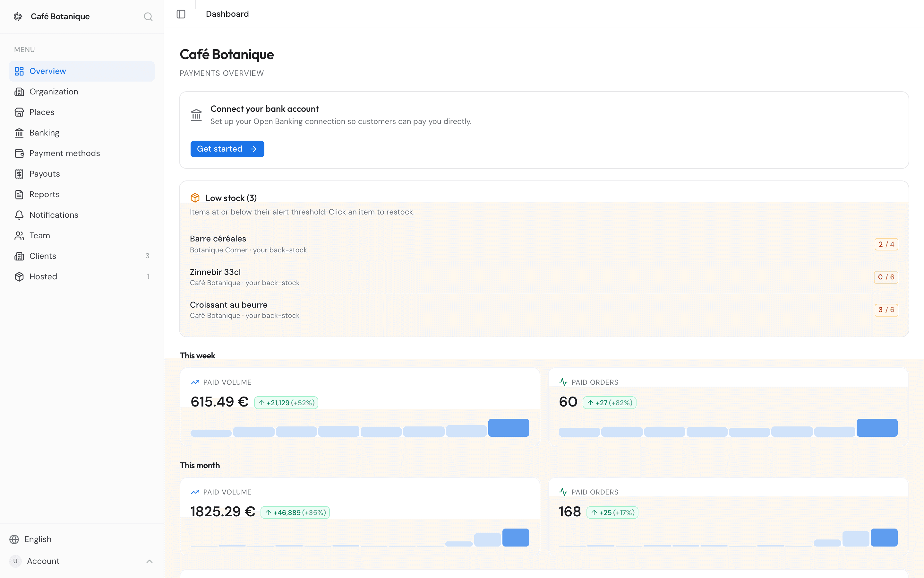Click the Clients count badge 3

pos(147,256)
